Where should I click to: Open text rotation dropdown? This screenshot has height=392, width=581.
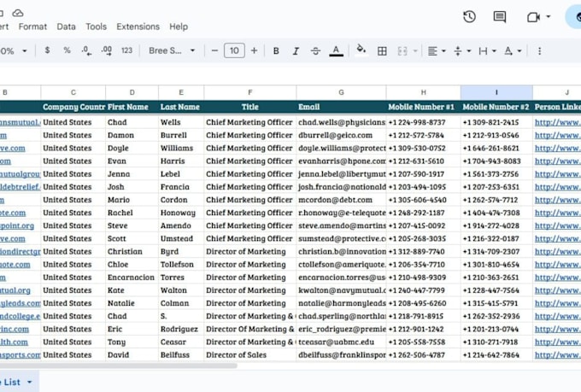513,50
